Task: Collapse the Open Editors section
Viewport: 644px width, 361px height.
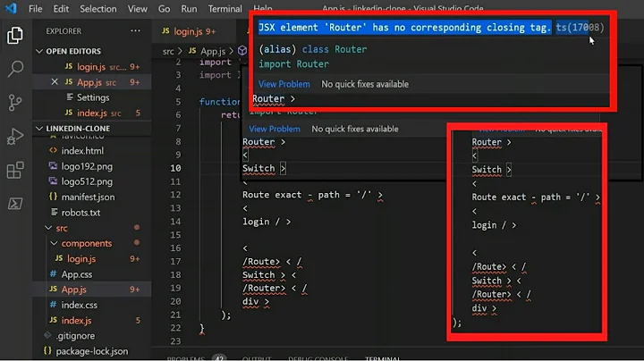Action: click(x=39, y=51)
